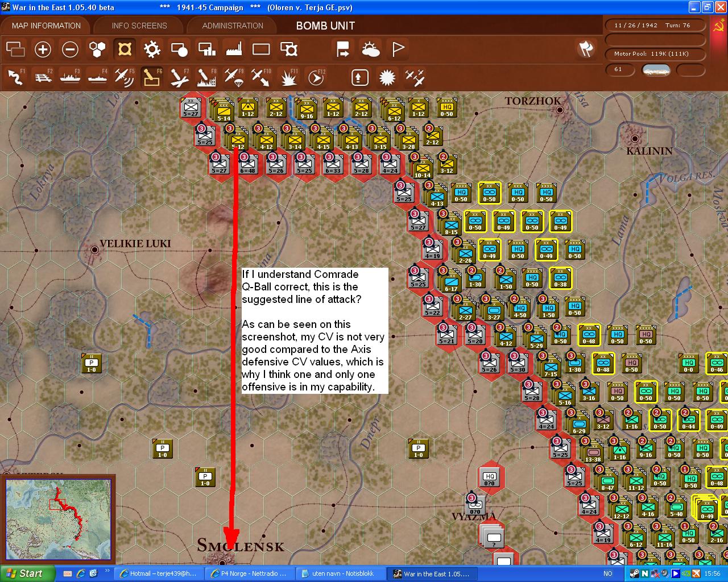Image resolution: width=728 pixels, height=582 pixels.
Task: Click the rectangle with bar chart icon
Action: tap(206, 49)
